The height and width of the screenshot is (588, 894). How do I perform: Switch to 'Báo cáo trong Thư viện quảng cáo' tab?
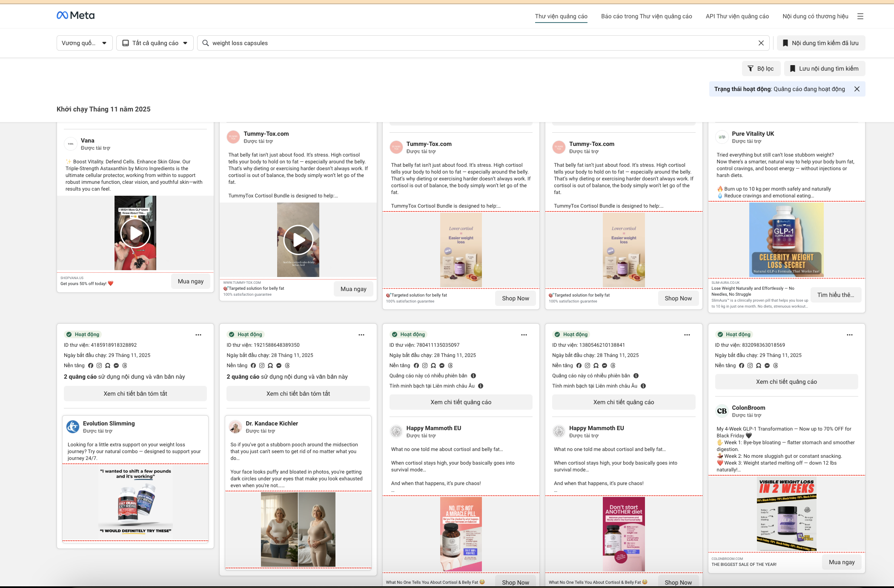click(x=646, y=16)
